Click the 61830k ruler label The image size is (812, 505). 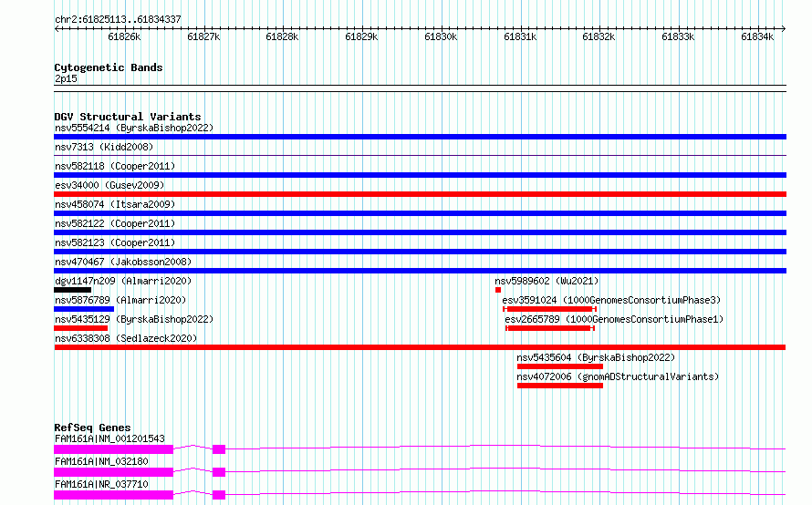(441, 36)
